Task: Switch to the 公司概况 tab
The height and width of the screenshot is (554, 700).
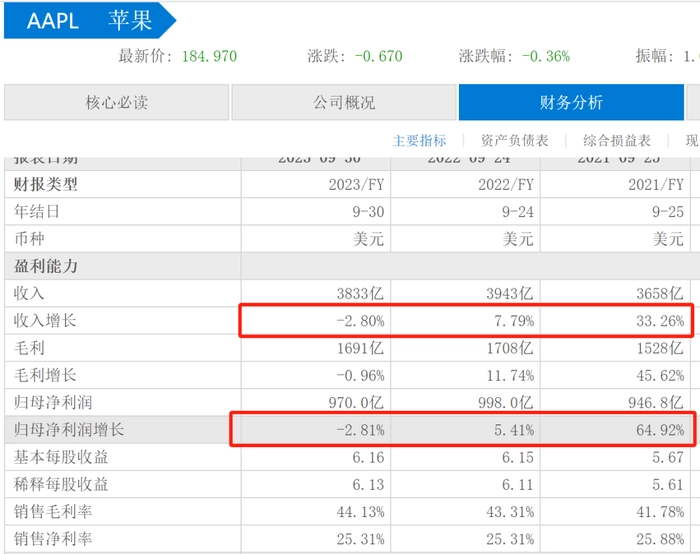Action: [342, 103]
